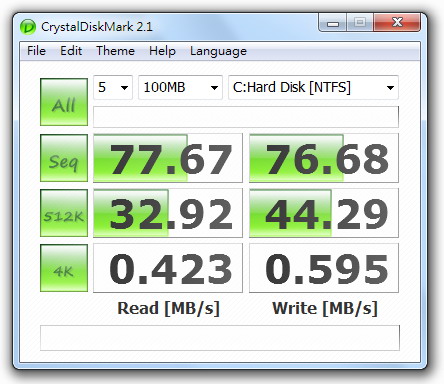444x384 pixels.
Task: Close the CrystalDiskMark window
Action: 397,23
